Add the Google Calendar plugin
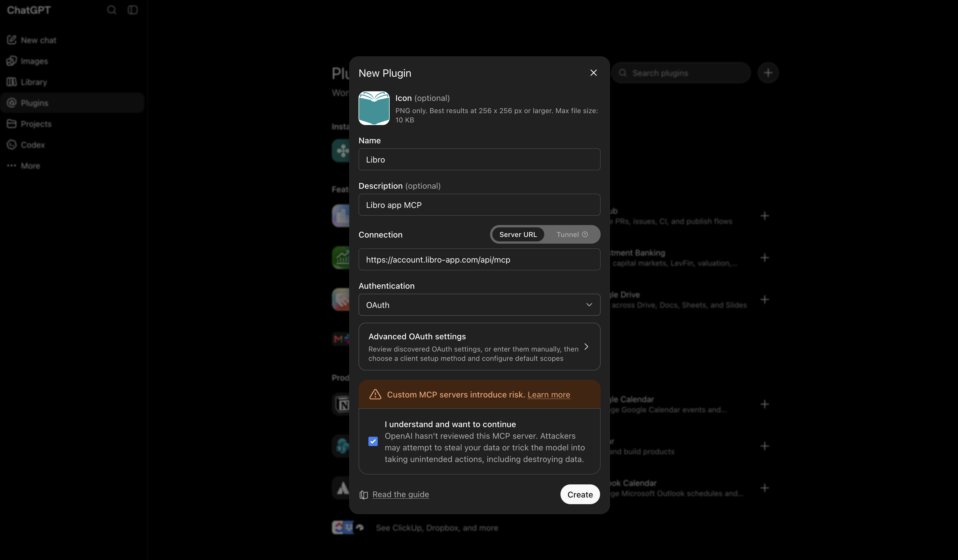958x560 pixels. pos(764,404)
